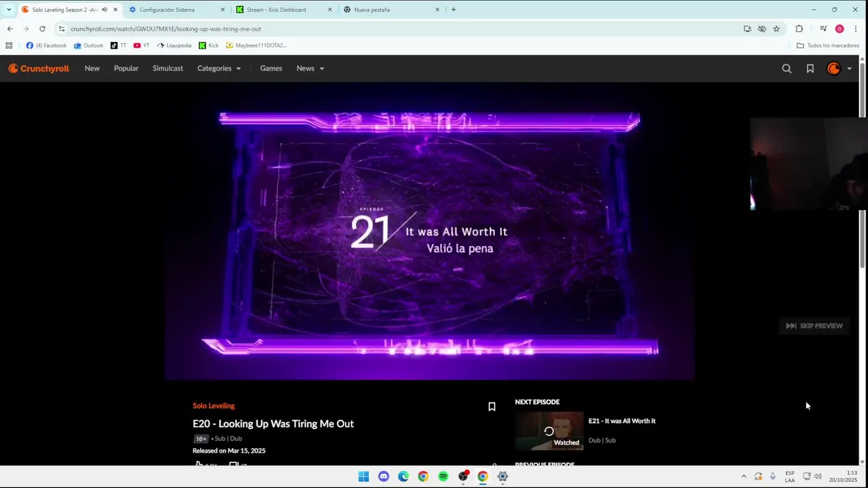
Task: Open the Chrome profile D avatar
Action: 840,28
